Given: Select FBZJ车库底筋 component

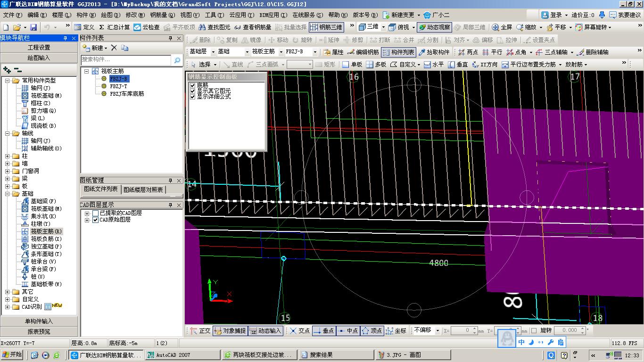Looking at the screenshot, I should [x=127, y=94].
